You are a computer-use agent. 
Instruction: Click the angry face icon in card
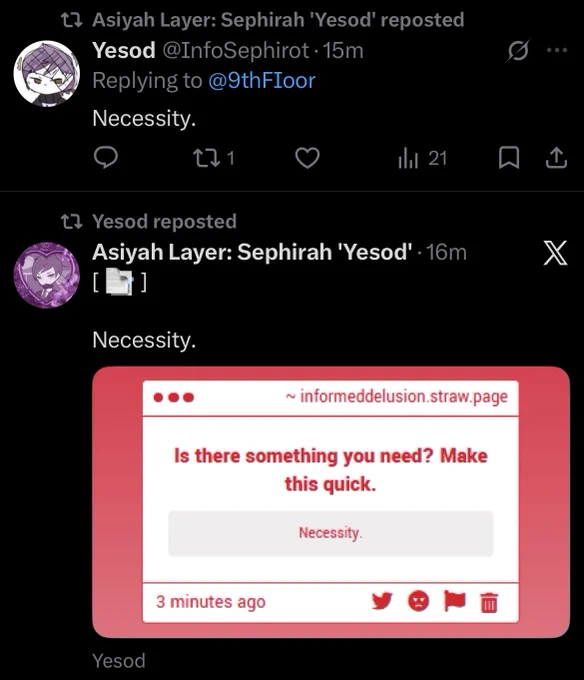(418, 602)
